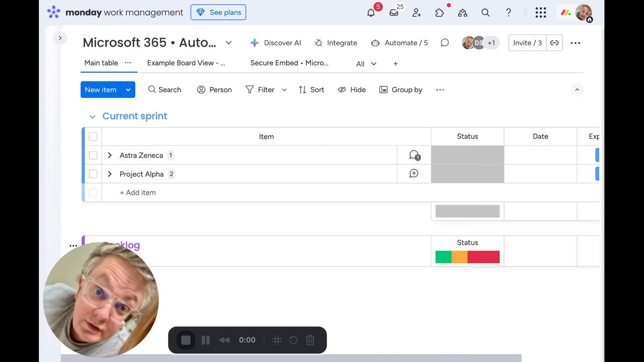The width and height of the screenshot is (644, 362).
Task: Click the Backlog status summary bar
Action: tap(467, 257)
